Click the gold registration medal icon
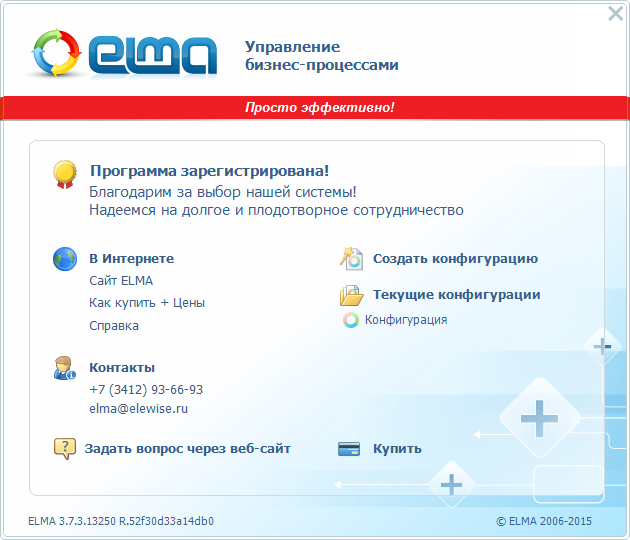This screenshot has width=630, height=540. [x=65, y=175]
